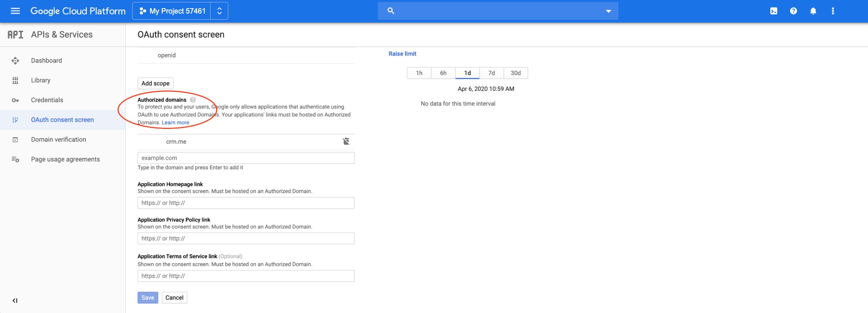Click the Google Cloud Platform logo text
Screen dimensions: 868x313
coord(78,11)
